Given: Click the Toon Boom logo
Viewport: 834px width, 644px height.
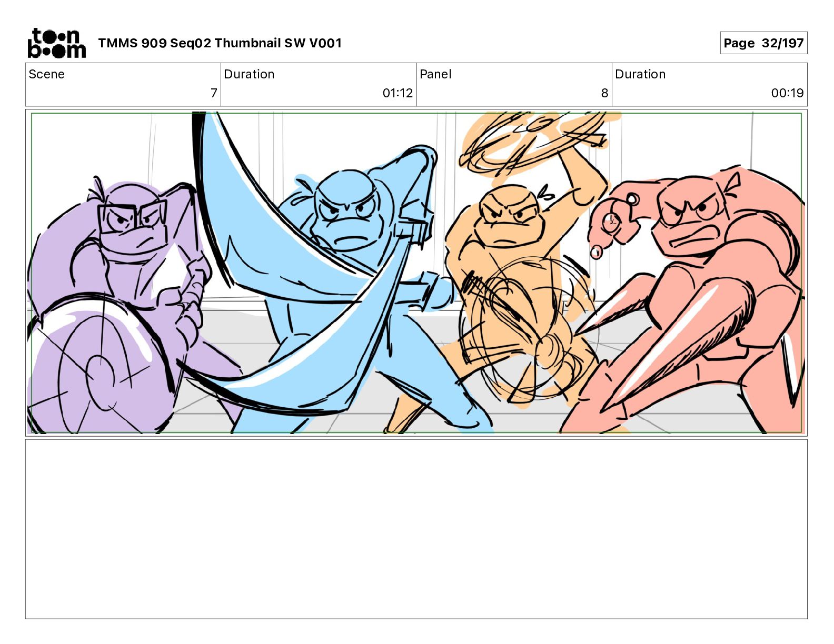Looking at the screenshot, I should point(56,43).
